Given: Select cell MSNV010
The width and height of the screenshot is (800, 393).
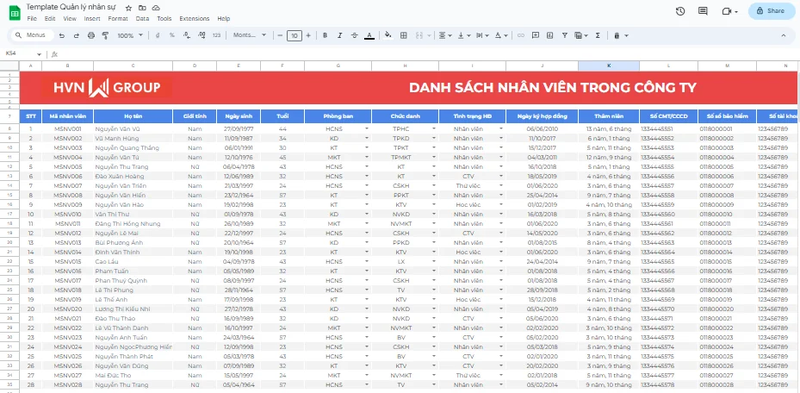Looking at the screenshot, I should [x=67, y=214].
